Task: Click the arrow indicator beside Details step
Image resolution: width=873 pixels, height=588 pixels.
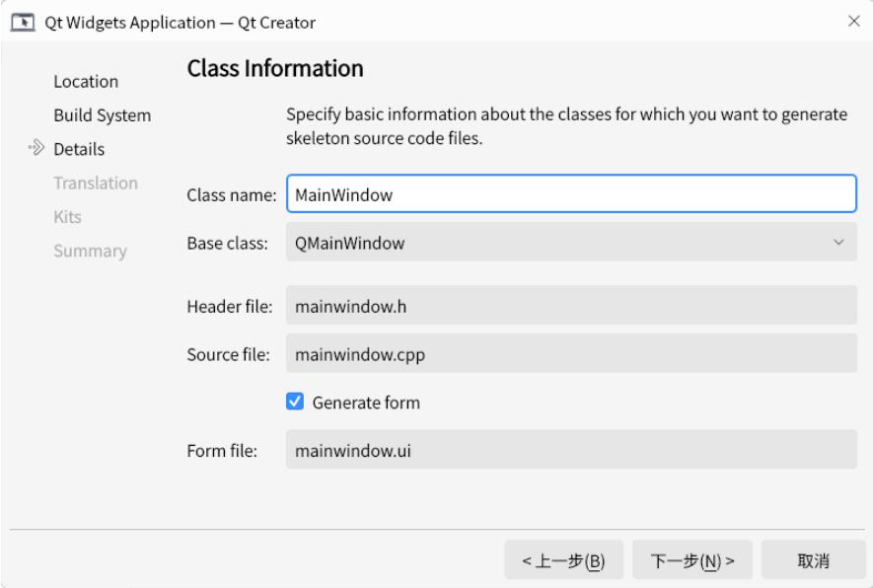Action: (36, 149)
